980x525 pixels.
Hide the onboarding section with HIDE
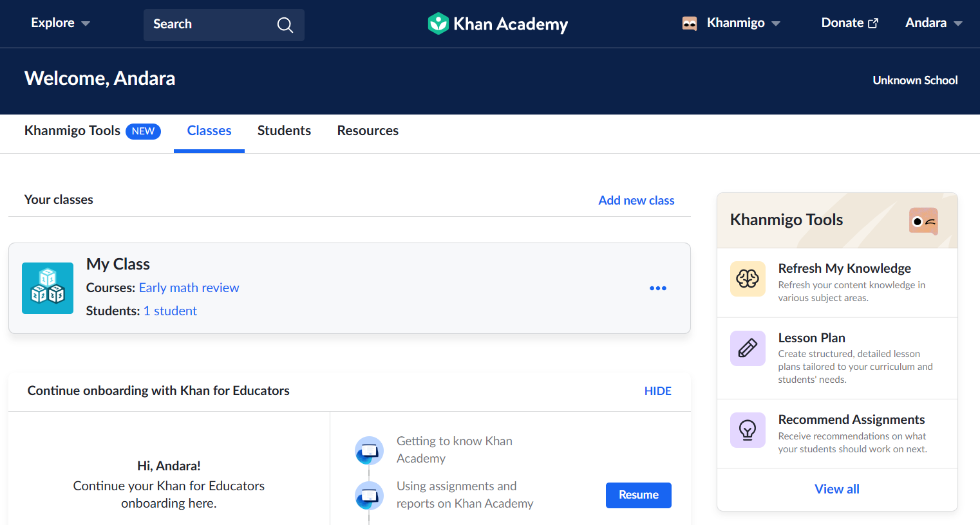[657, 391]
